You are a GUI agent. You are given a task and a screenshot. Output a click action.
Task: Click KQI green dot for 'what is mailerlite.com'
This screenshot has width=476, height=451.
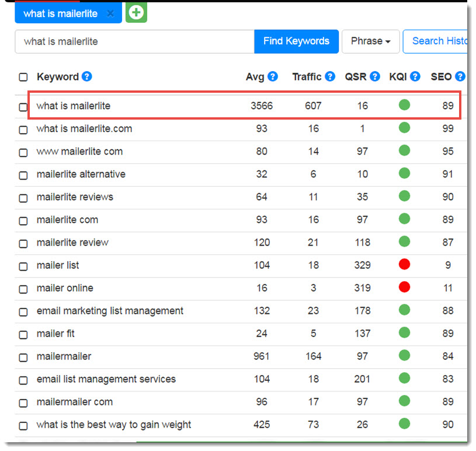[404, 128]
